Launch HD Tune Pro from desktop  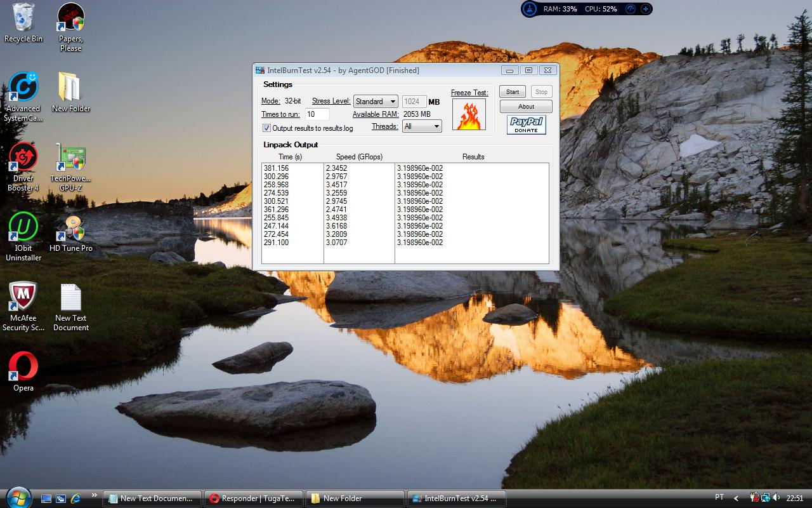(70, 229)
